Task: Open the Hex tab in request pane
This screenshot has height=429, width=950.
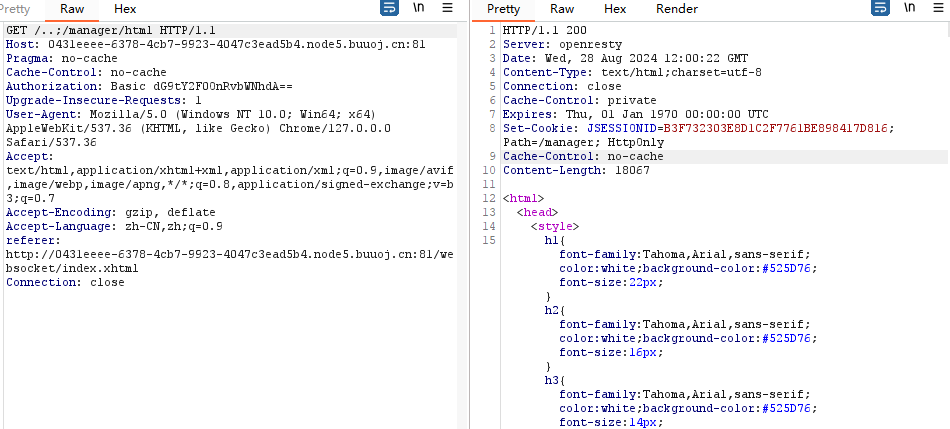Action: (124, 9)
